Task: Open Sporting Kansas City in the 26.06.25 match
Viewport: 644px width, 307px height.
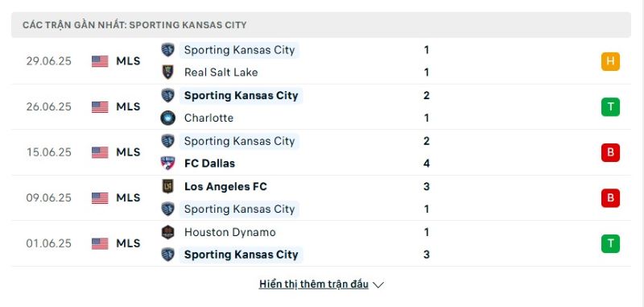Action: (241, 95)
